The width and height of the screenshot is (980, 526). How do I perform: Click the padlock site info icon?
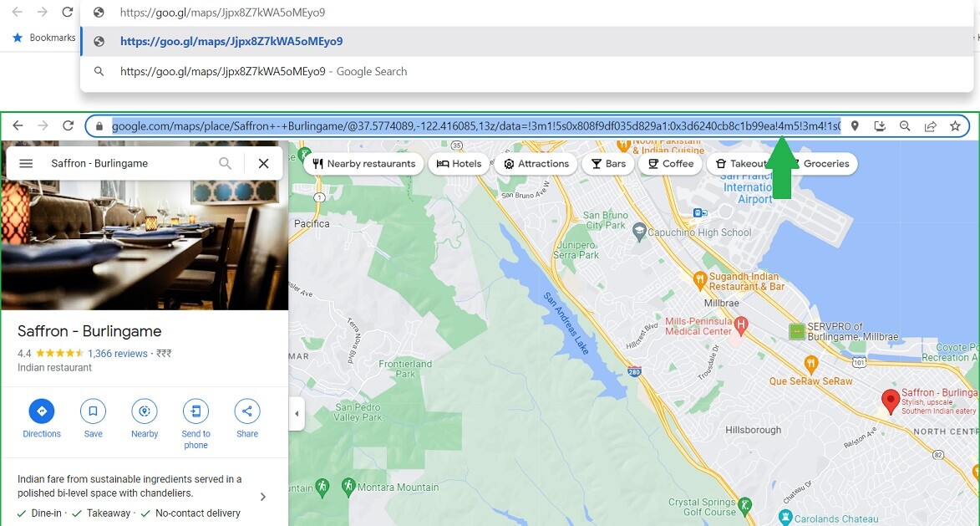click(99, 126)
